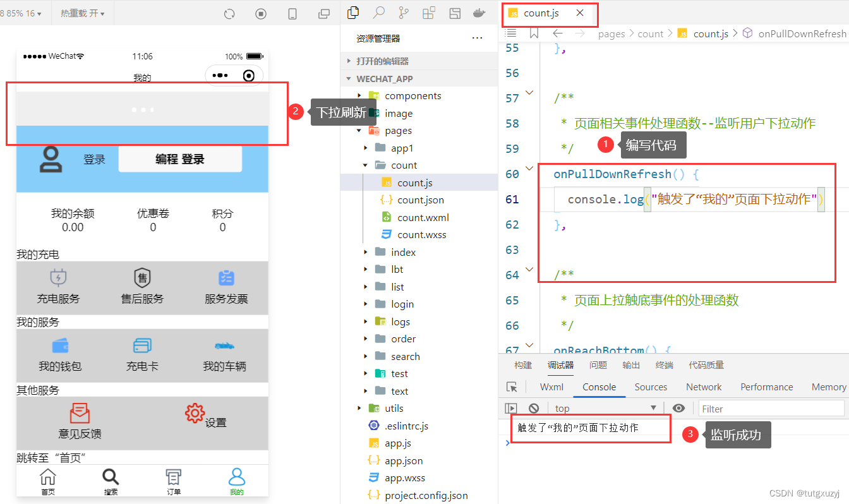Open the search magnifier in editor sidebar
Viewport: 849px width, 504px height.
point(379,12)
